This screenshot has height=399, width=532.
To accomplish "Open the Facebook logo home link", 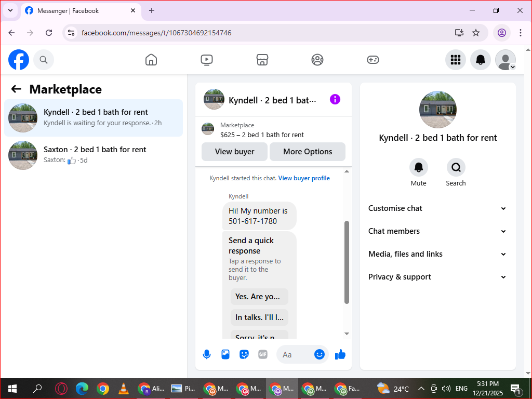I will pos(19,60).
